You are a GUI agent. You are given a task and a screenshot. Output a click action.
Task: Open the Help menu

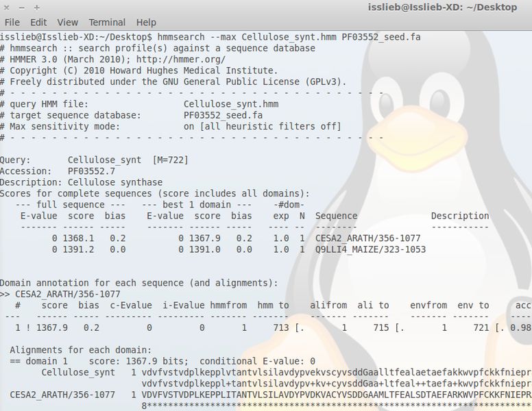(146, 23)
